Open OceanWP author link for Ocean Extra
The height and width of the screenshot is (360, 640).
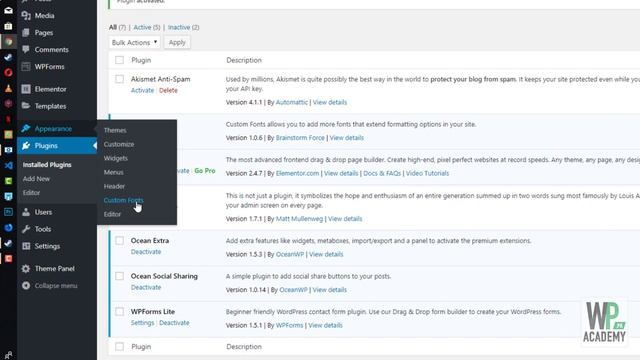pyautogui.click(x=290, y=254)
